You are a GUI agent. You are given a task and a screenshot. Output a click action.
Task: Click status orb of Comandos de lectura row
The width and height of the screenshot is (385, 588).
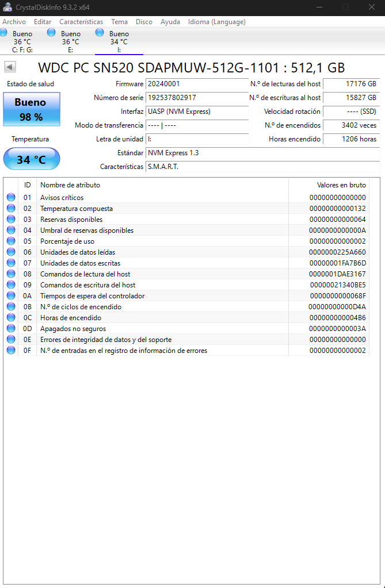[11, 274]
